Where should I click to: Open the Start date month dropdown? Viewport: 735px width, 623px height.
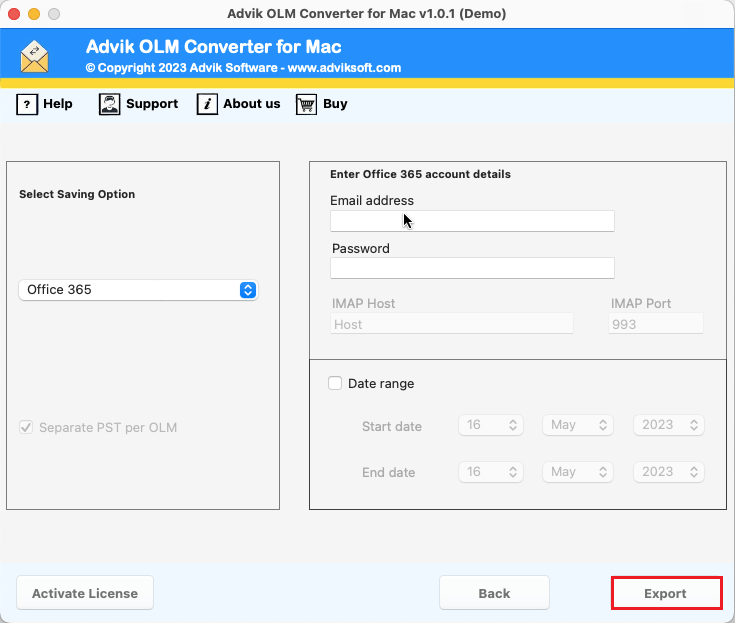(578, 425)
